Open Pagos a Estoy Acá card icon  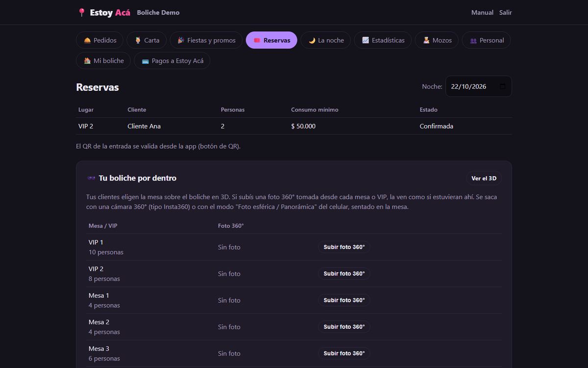point(146,61)
